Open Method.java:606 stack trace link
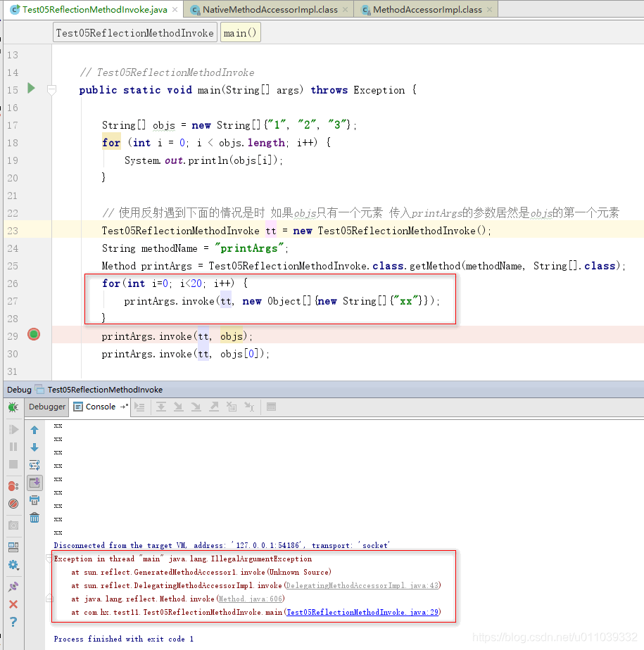Screen dimensions: 644x650 pyautogui.click(x=251, y=599)
